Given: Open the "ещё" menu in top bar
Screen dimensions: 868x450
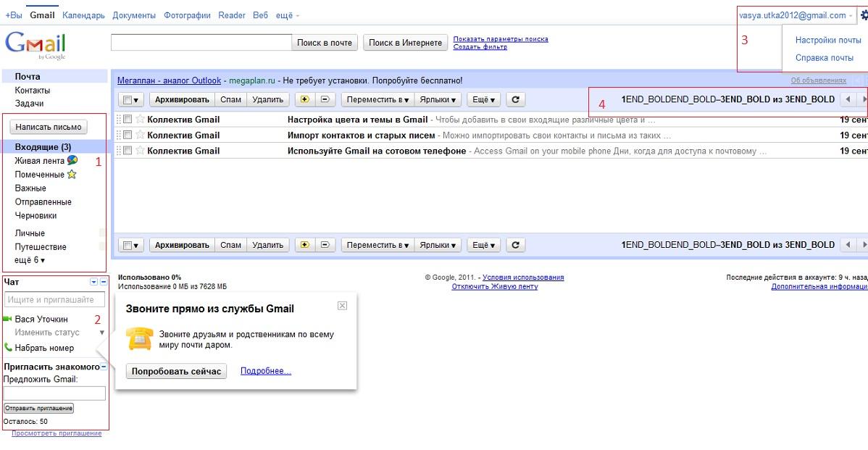Looking at the screenshot, I should pyautogui.click(x=288, y=15).
